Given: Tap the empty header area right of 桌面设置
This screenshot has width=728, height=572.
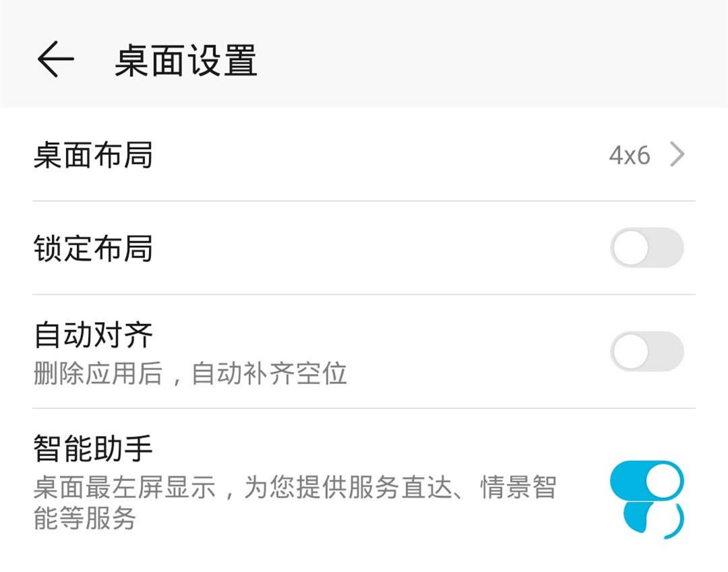Looking at the screenshot, I should (x=485, y=59).
